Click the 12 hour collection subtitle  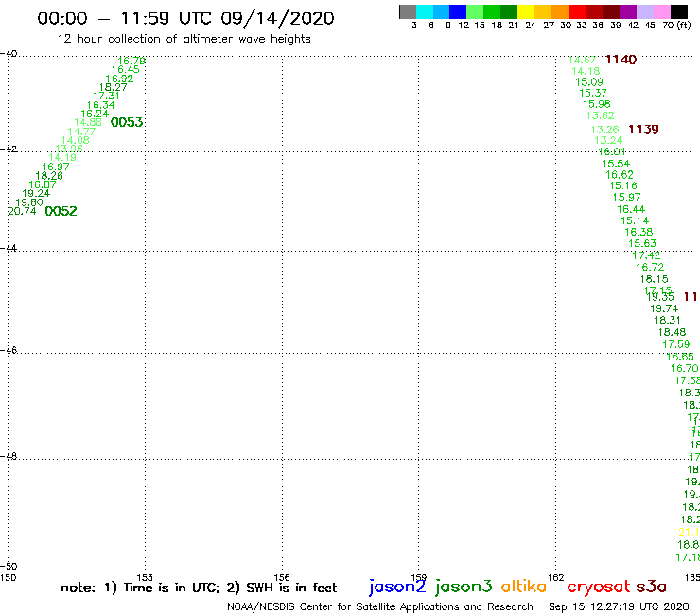(x=184, y=40)
